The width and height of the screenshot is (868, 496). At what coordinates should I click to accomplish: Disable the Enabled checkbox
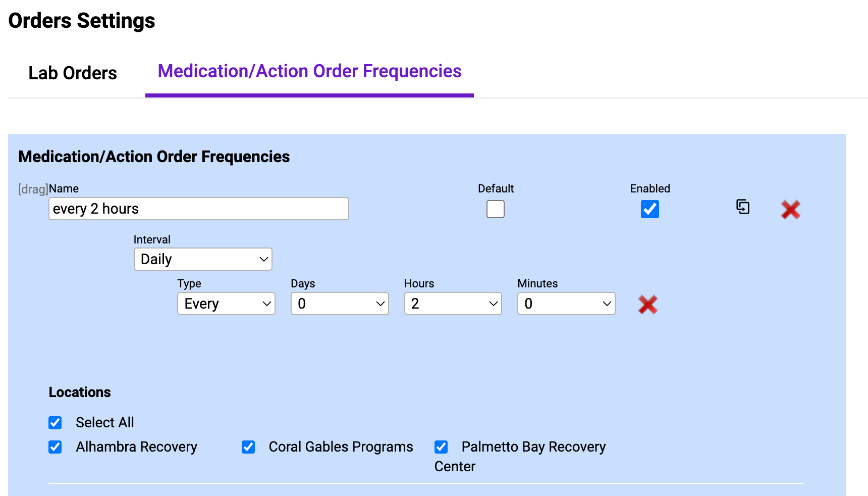pos(649,209)
